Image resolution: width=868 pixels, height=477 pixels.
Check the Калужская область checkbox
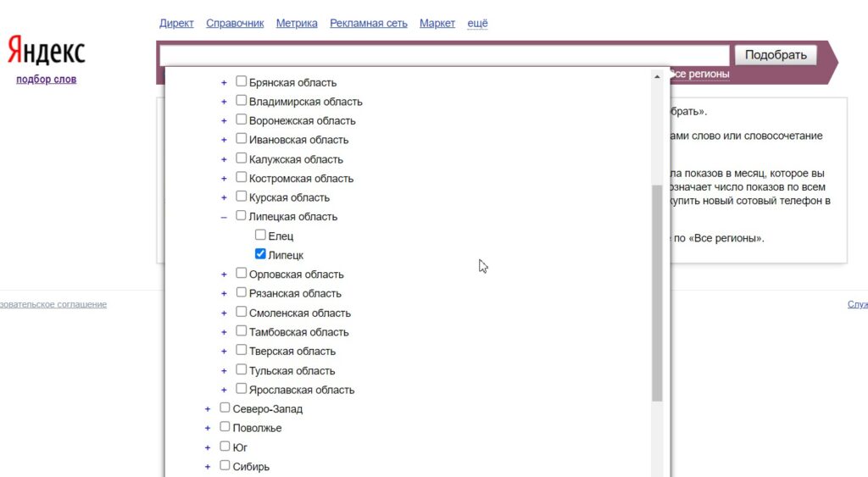tap(241, 158)
